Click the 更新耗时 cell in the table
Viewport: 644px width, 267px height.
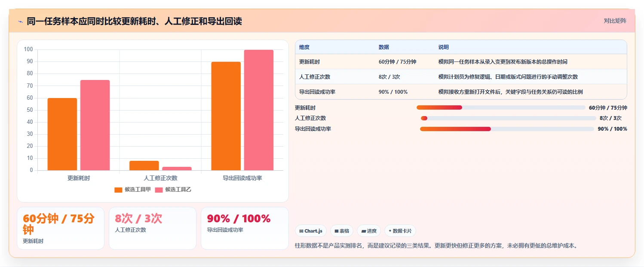(x=310, y=62)
